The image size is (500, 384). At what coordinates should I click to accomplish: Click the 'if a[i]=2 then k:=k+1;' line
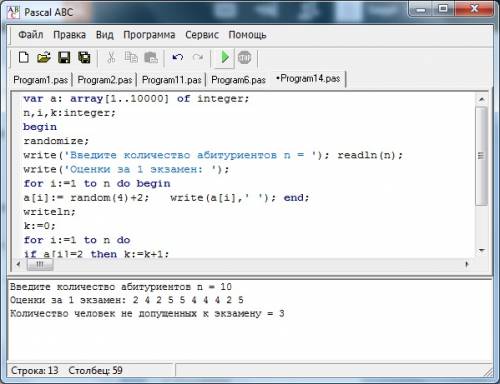point(96,254)
